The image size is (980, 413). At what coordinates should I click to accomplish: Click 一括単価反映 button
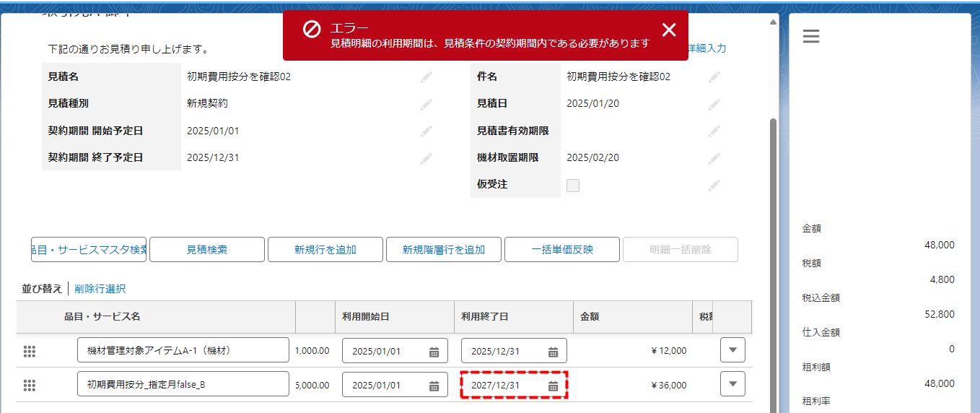pos(561,250)
